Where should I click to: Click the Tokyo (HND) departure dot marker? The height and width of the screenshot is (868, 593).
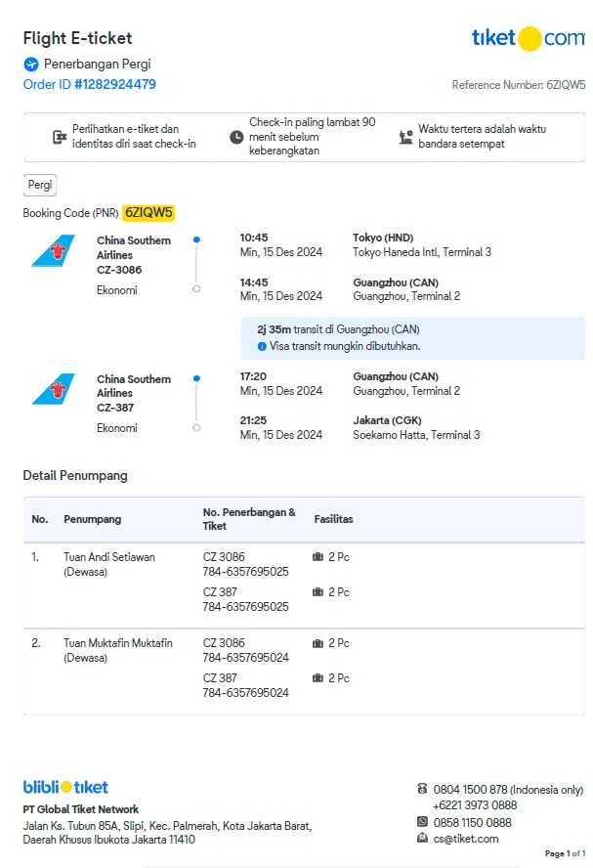pyautogui.click(x=196, y=239)
